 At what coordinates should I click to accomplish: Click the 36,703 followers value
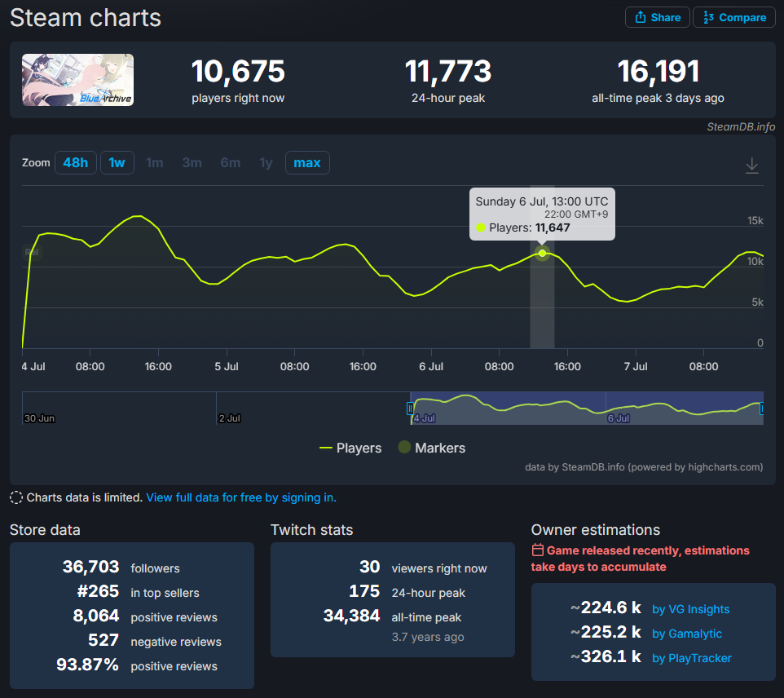tap(90, 567)
